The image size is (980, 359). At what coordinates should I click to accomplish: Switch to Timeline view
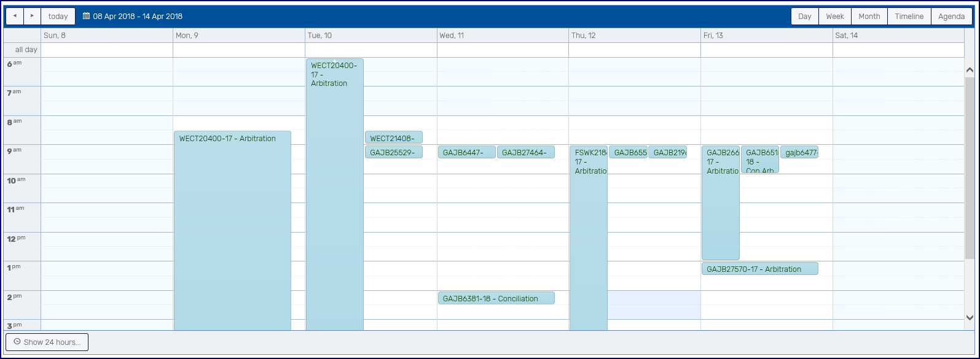[909, 17]
